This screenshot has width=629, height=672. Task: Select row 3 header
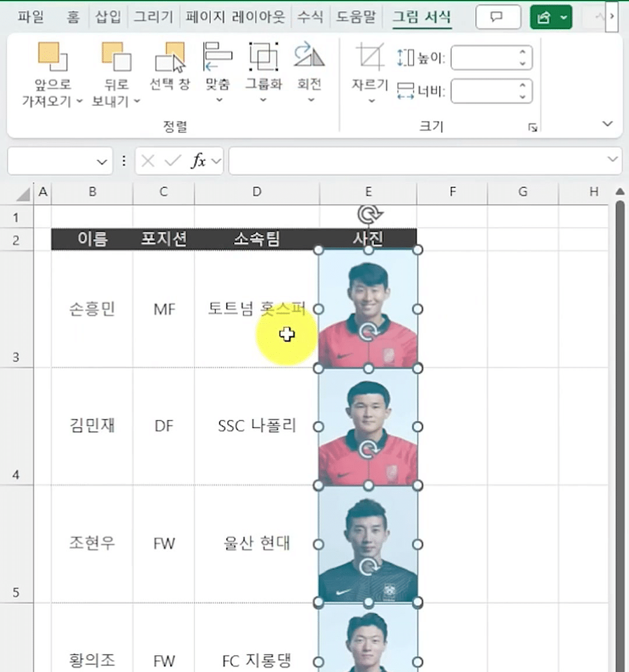click(x=16, y=309)
